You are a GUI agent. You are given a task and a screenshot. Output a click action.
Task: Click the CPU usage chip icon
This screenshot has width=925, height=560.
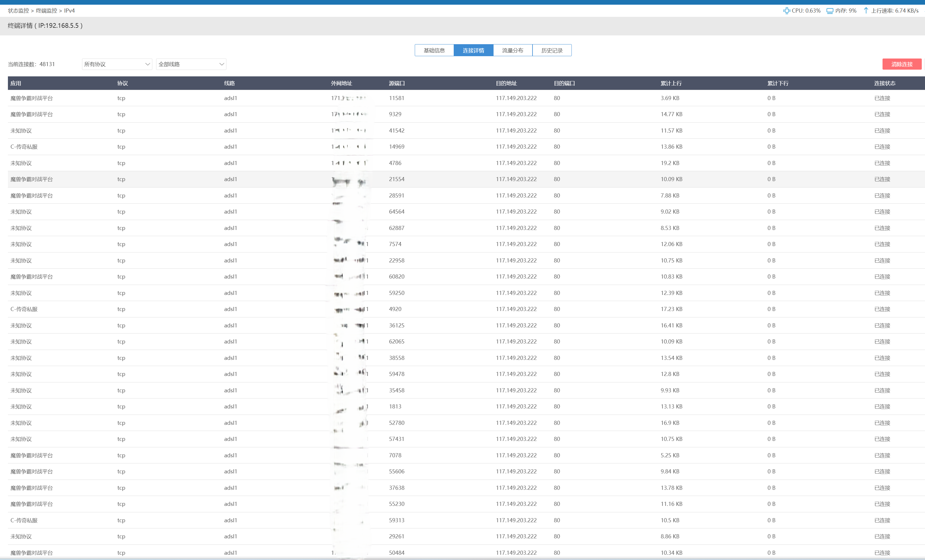786,11
